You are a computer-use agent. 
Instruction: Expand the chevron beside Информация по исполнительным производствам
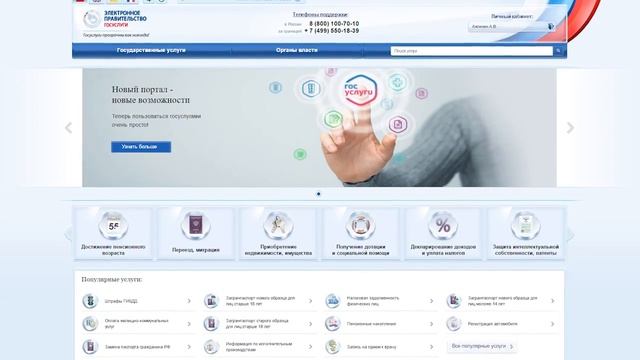(x=311, y=347)
